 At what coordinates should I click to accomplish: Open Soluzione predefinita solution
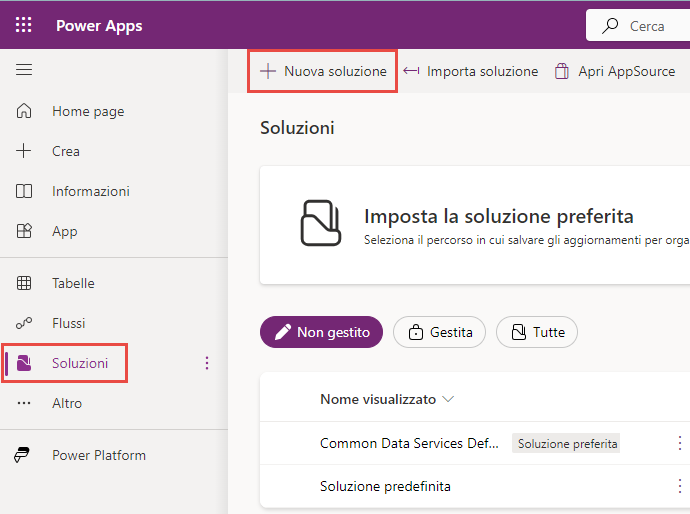pos(385,486)
